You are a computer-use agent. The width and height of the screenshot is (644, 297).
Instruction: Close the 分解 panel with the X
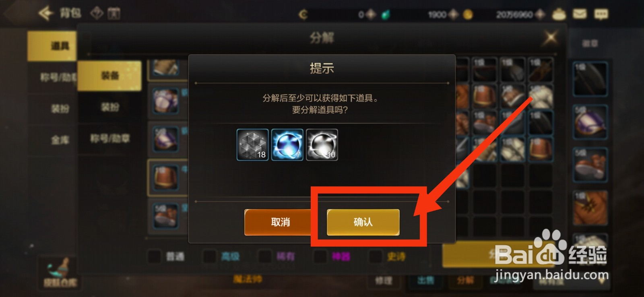pos(551,38)
